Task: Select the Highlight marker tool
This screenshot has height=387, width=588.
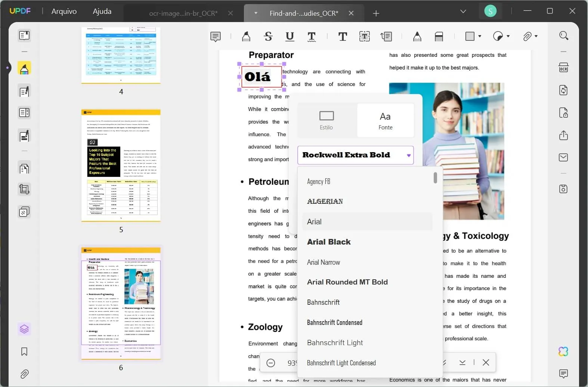Action: (246, 36)
